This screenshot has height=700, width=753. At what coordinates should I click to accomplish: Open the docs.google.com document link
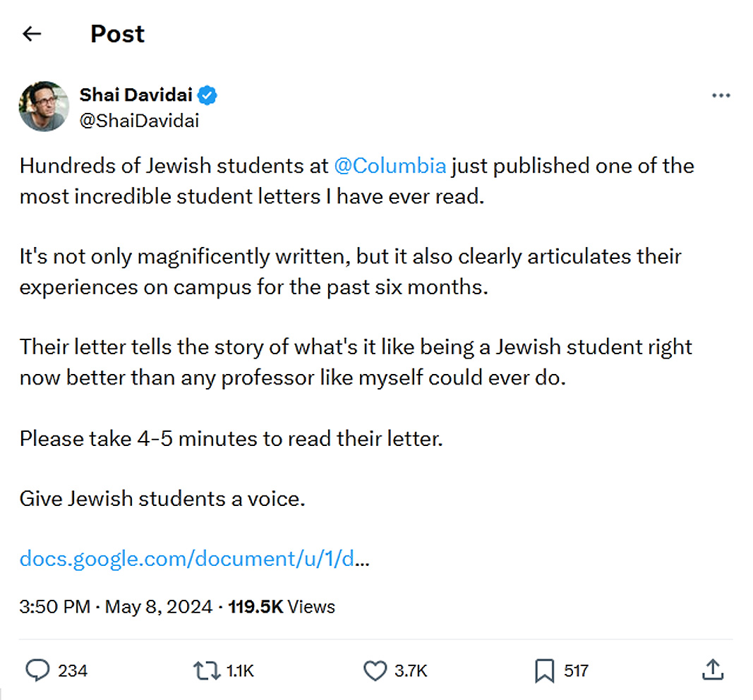pyautogui.click(x=195, y=559)
